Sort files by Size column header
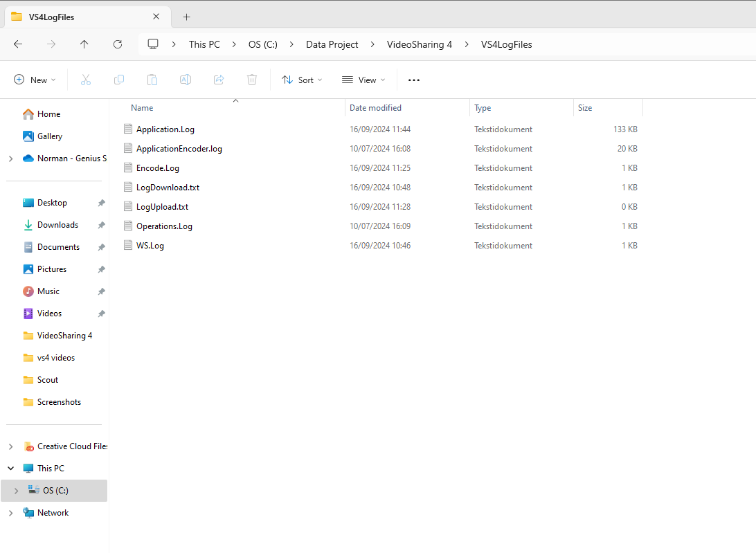 [x=585, y=108]
